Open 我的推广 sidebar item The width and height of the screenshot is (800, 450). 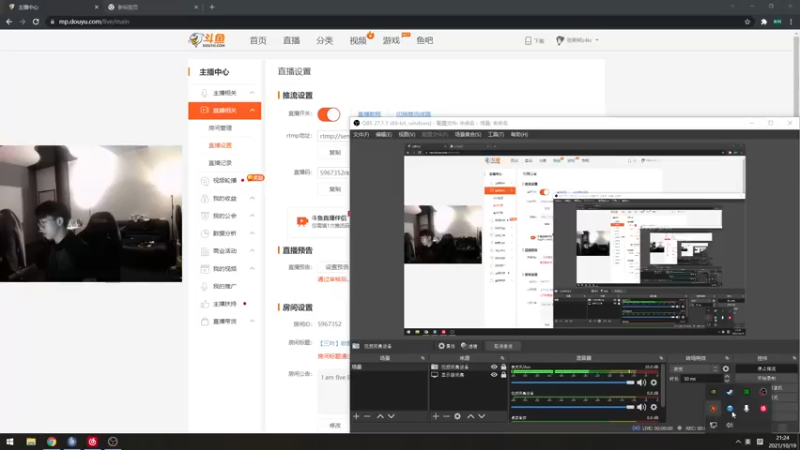(x=224, y=286)
